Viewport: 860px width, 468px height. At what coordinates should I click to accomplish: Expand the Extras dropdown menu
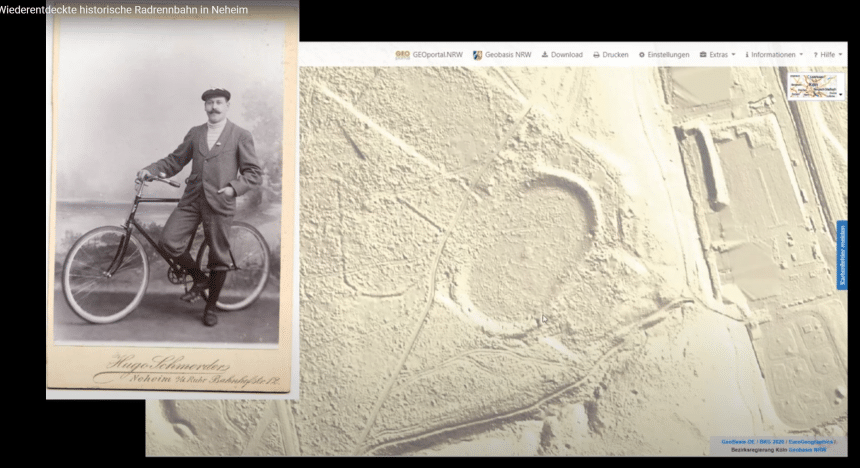point(717,55)
